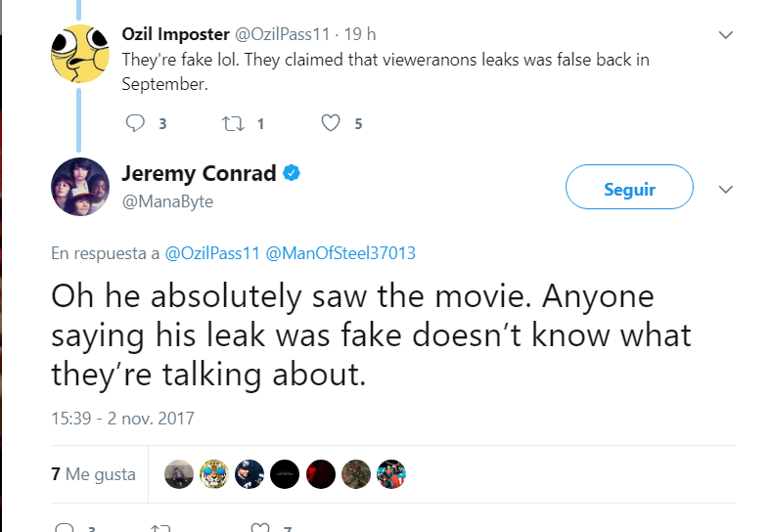The width and height of the screenshot is (772, 532).
Task: Retweet Ozil Imposter's tweet
Action: (233, 123)
